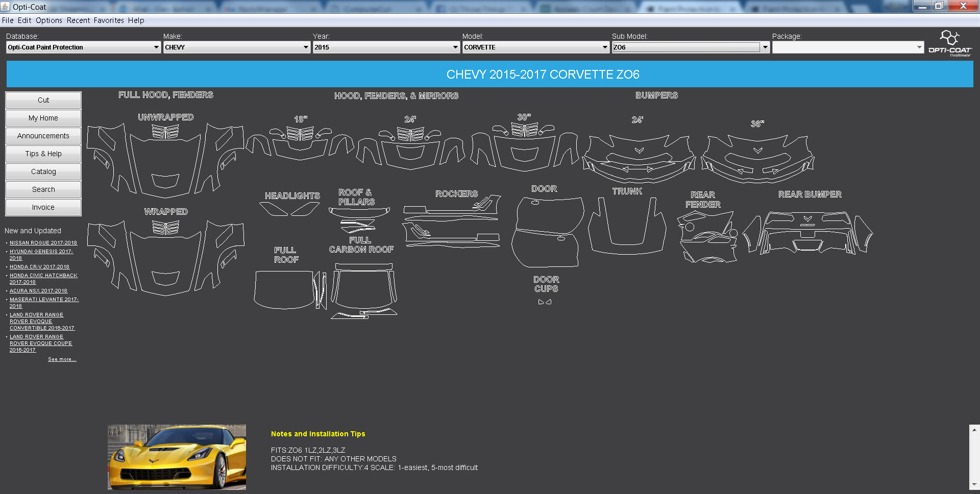Pick the roof and pillars pattern
This screenshot has width=980, height=494.
tap(359, 219)
